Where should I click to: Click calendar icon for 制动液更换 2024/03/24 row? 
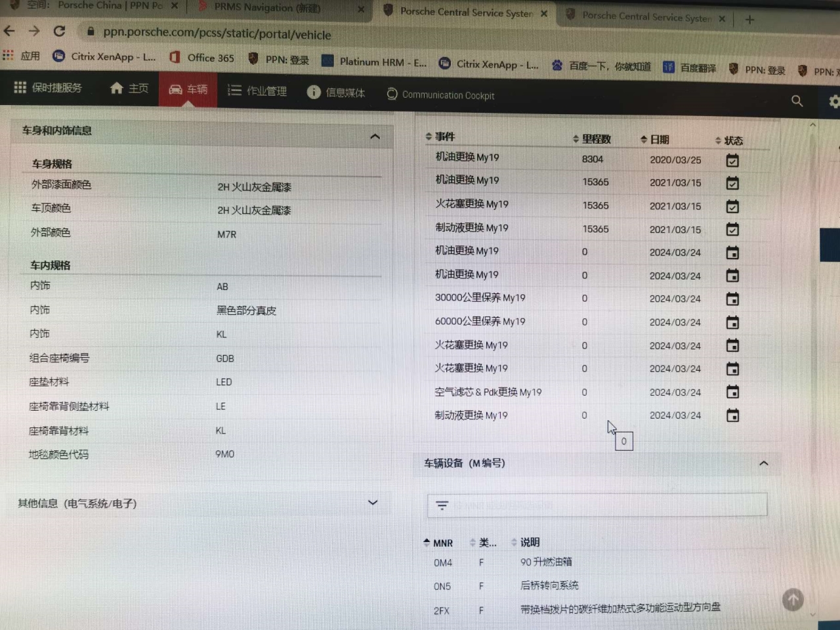[732, 415]
